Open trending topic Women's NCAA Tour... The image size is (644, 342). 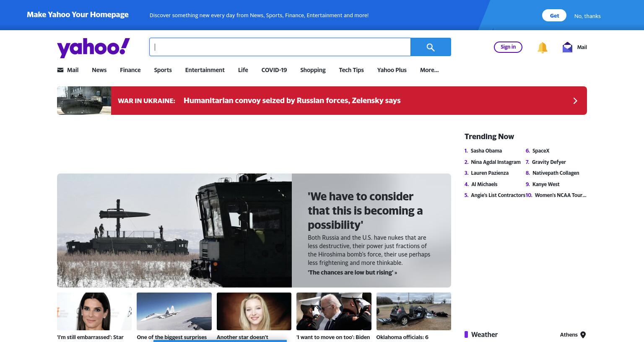561,195
